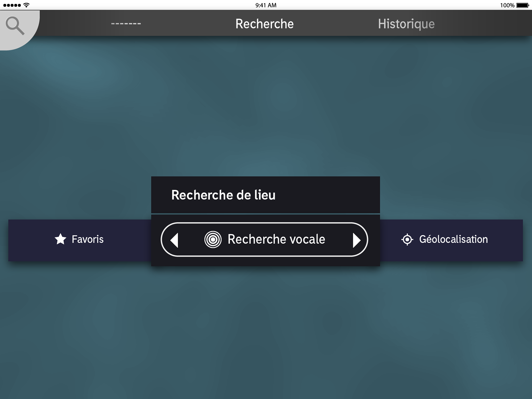Activate the Géolocalisation button
Image resolution: width=532 pixels, height=399 pixels.
coord(451,240)
